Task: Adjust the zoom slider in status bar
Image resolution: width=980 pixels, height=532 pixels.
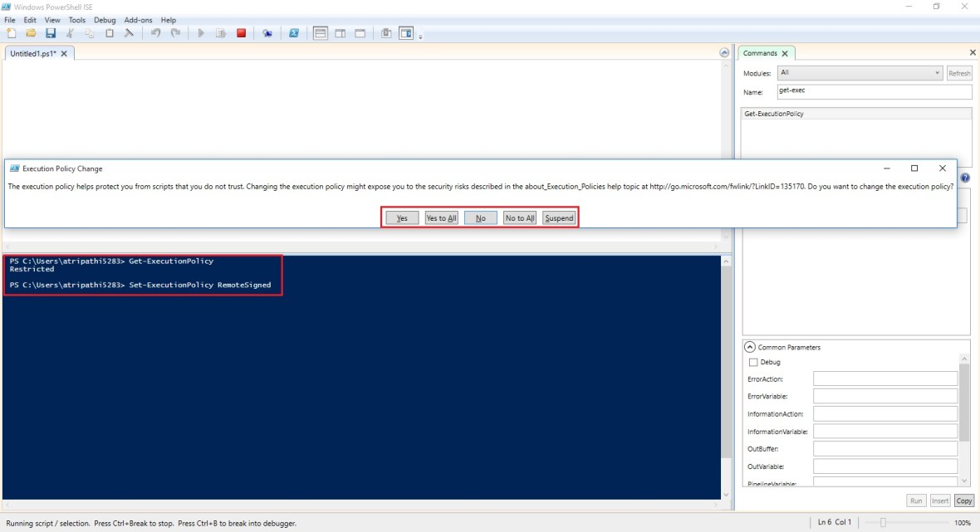Action: pyautogui.click(x=883, y=523)
